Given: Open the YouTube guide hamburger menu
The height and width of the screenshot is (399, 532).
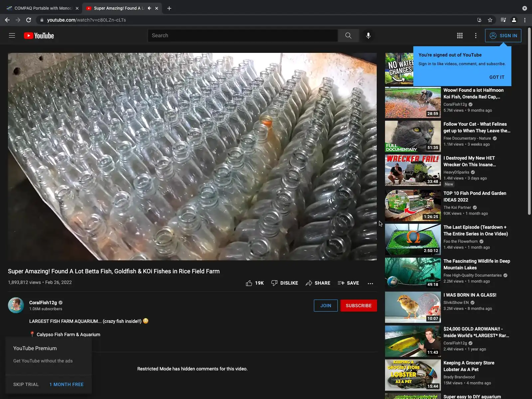Looking at the screenshot, I should click(12, 36).
